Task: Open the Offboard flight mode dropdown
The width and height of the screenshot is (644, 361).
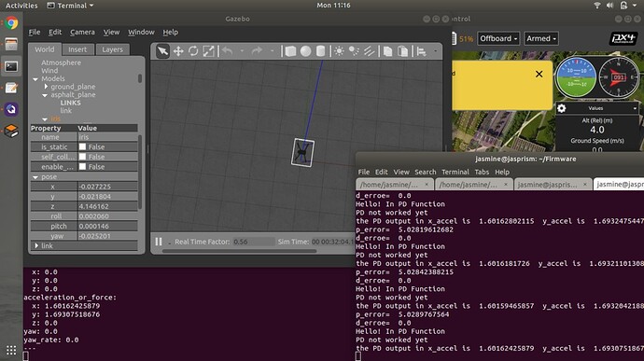Action: coord(498,38)
